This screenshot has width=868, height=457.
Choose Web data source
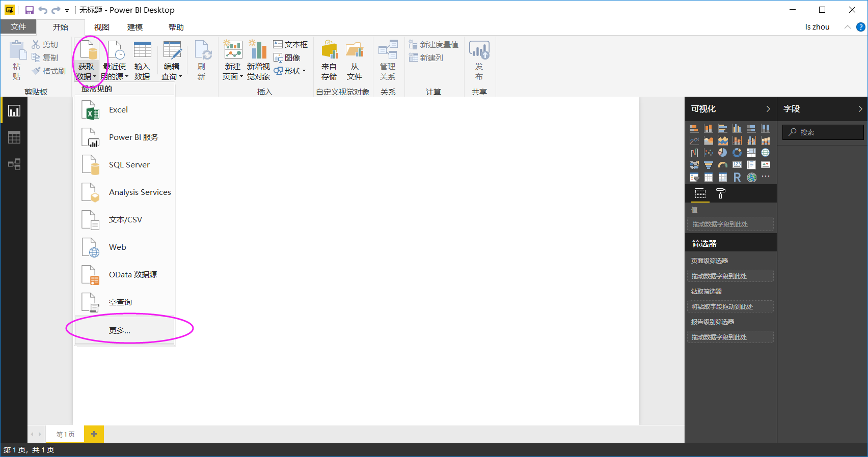point(125,247)
